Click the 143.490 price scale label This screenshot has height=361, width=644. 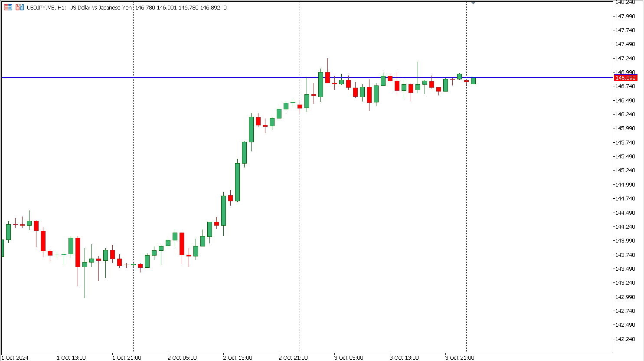(625, 269)
